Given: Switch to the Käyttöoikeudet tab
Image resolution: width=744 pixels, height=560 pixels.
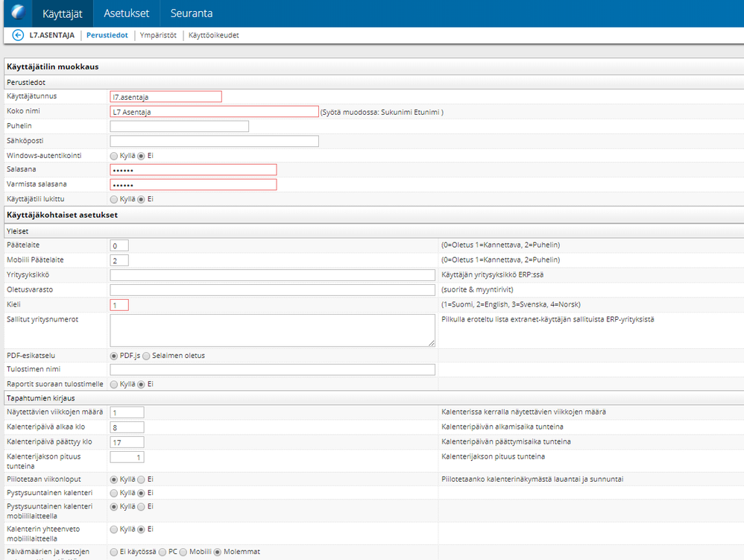Looking at the screenshot, I should click(x=213, y=35).
